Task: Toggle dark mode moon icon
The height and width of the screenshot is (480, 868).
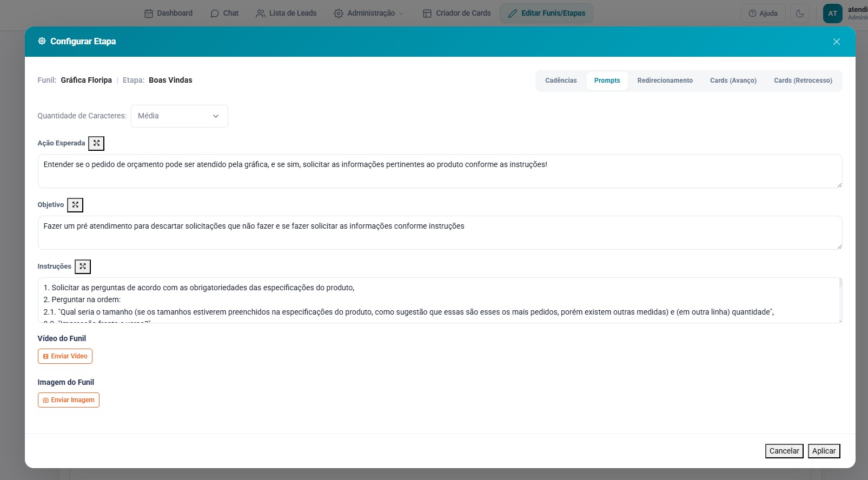Action: [x=800, y=14]
